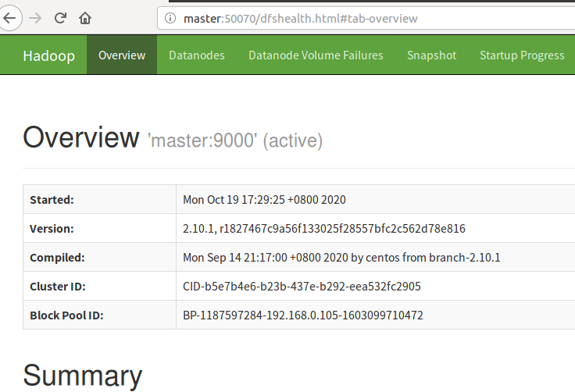The width and height of the screenshot is (575, 392).
Task: Show site information via the info icon
Action: 170,18
